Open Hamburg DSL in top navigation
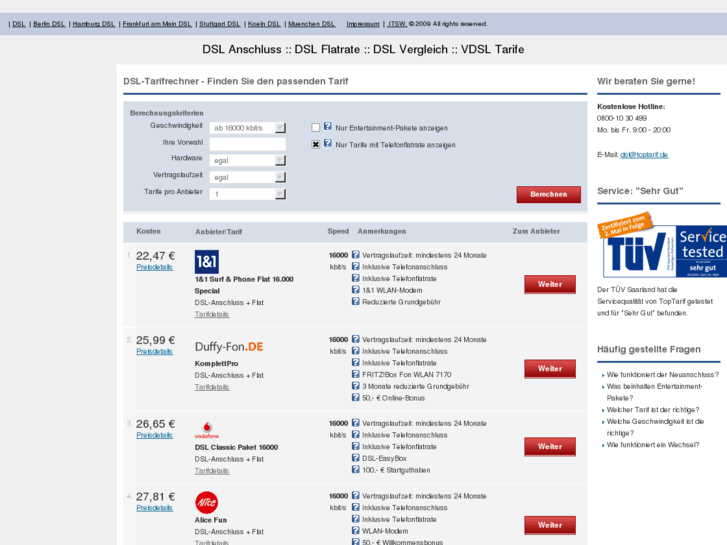The image size is (727, 545). point(94,24)
